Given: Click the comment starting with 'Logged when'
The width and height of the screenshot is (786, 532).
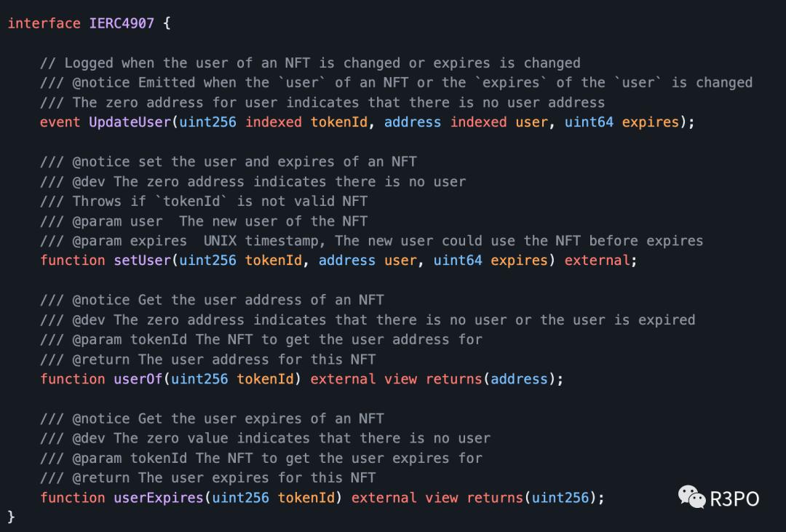Looking at the screenshot, I should point(310,63).
